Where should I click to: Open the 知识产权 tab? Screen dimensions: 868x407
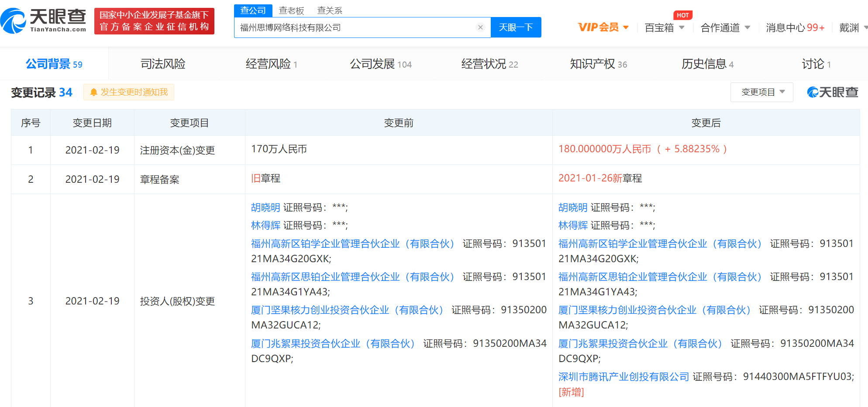tap(598, 64)
